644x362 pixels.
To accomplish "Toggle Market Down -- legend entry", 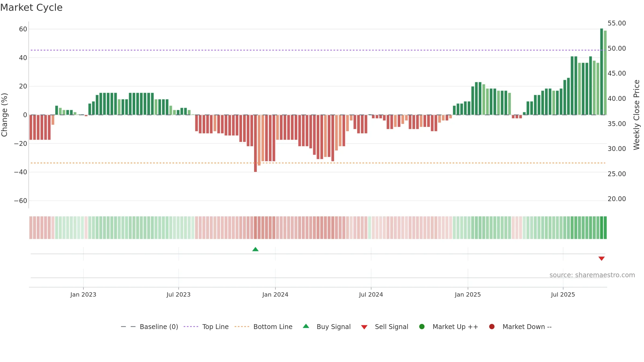I will [x=520, y=327].
